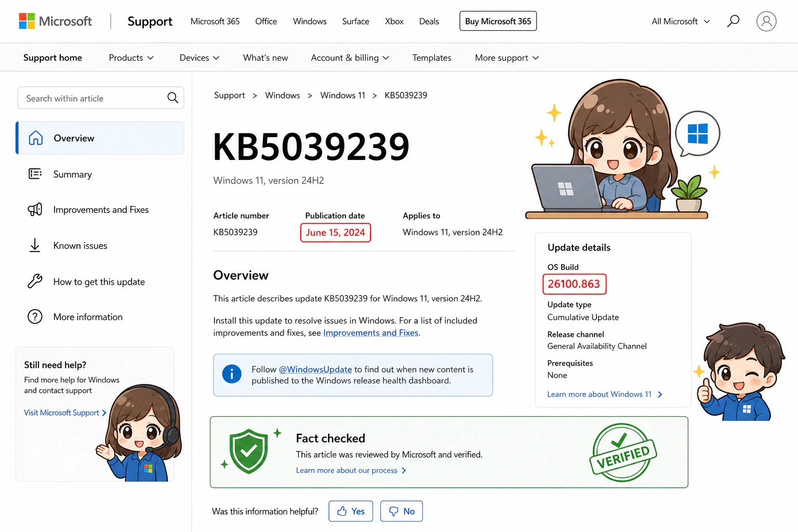Click the search icon in article search box
The height and width of the screenshot is (532, 798).
pos(172,98)
